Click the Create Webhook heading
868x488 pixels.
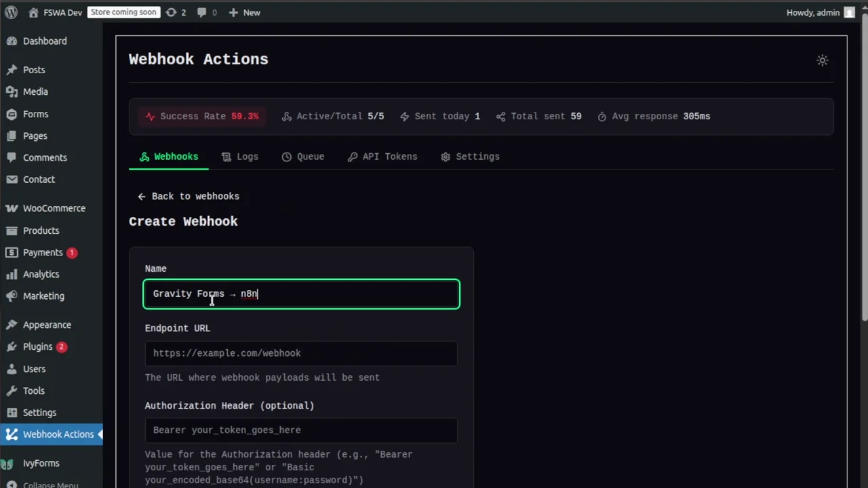[x=183, y=222]
